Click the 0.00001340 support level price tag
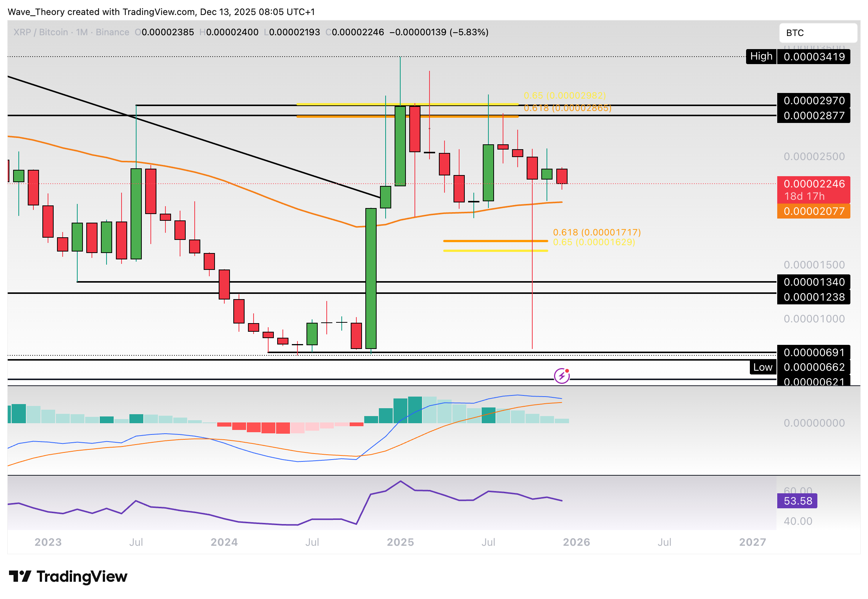Image resolution: width=868 pixels, height=599 pixels. click(x=813, y=282)
